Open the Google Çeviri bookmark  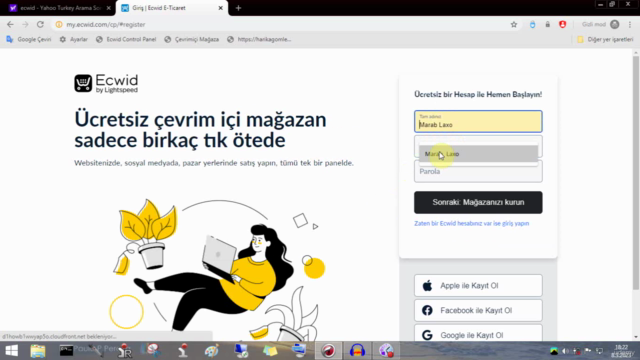tap(29, 39)
